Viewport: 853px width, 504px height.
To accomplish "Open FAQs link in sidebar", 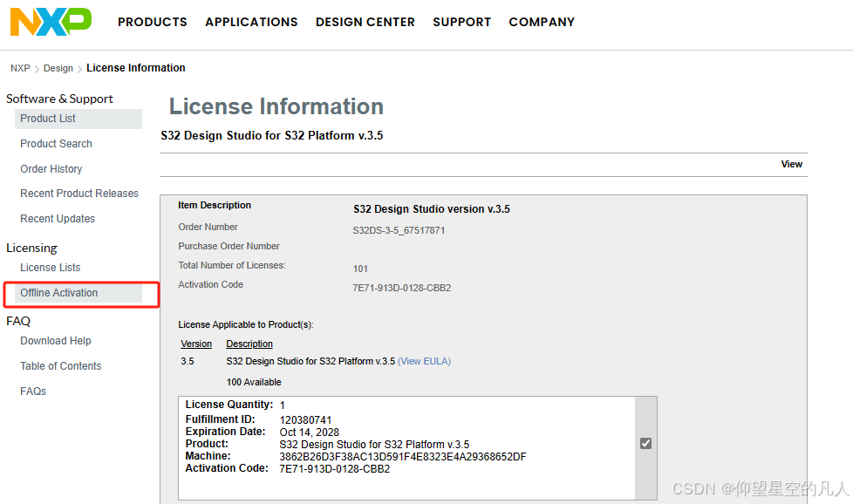I will [x=33, y=392].
